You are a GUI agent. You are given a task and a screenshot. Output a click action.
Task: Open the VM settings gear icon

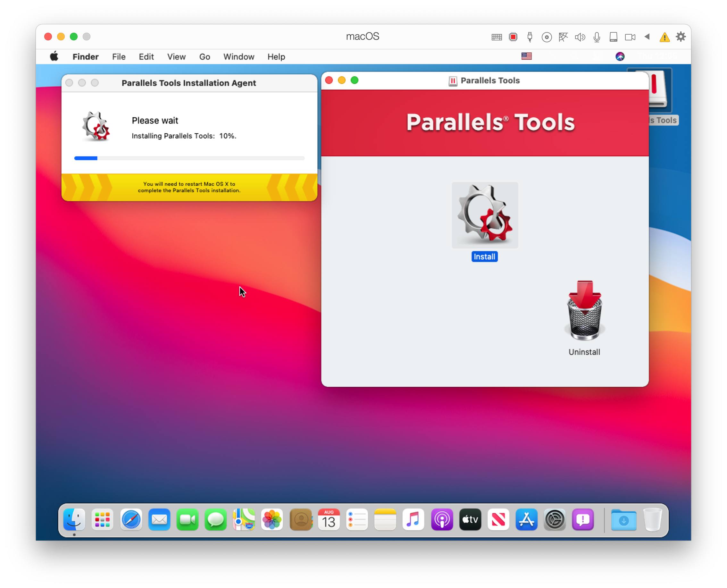[681, 37]
